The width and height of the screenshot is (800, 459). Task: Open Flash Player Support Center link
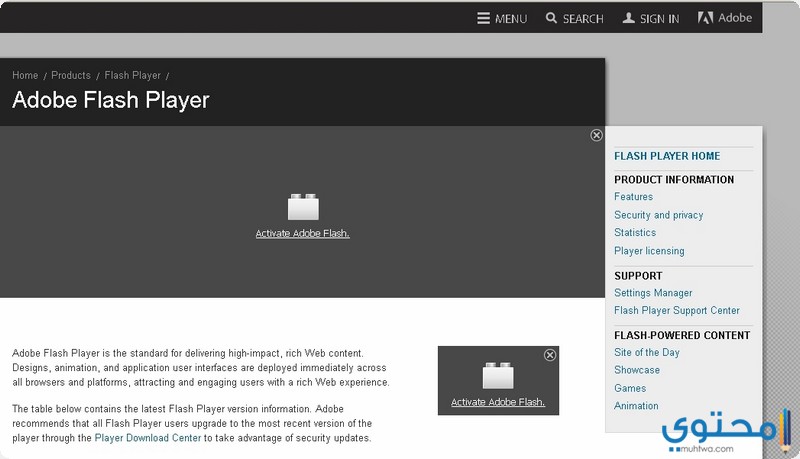tap(677, 311)
